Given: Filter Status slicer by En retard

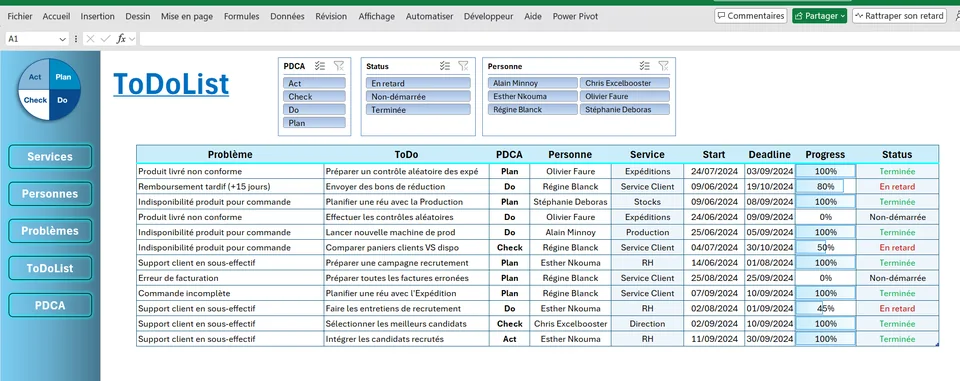Looking at the screenshot, I should coord(418,83).
